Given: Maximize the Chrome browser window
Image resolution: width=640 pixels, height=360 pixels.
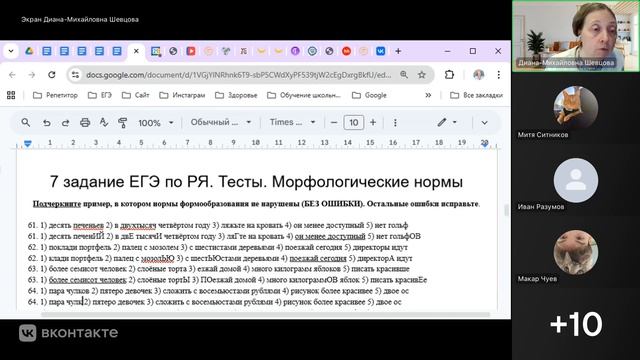Looking at the screenshot, I should (473, 51).
